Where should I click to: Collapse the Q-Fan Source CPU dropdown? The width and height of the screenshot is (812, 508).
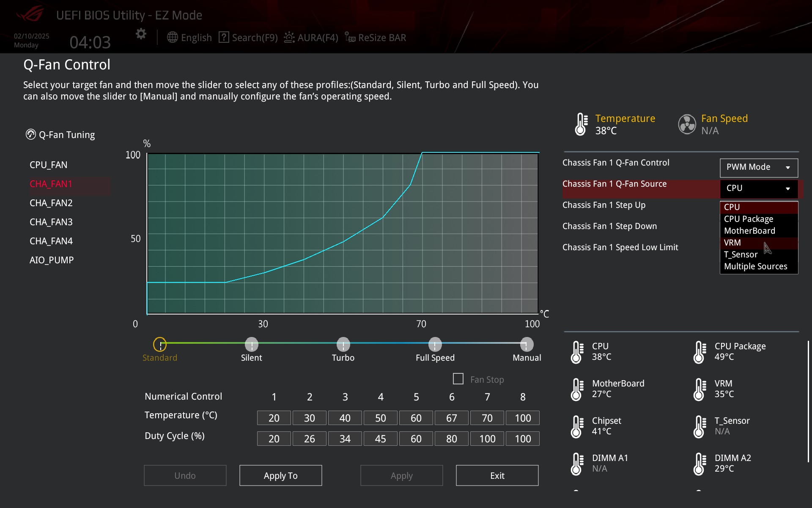pos(759,188)
